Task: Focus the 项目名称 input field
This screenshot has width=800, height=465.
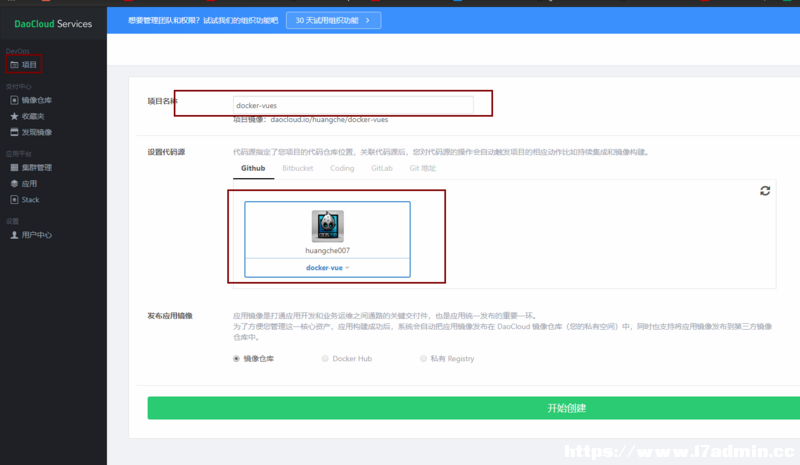Action: tap(353, 105)
